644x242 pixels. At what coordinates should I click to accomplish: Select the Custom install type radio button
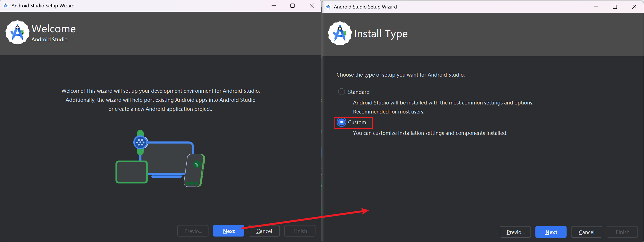342,122
